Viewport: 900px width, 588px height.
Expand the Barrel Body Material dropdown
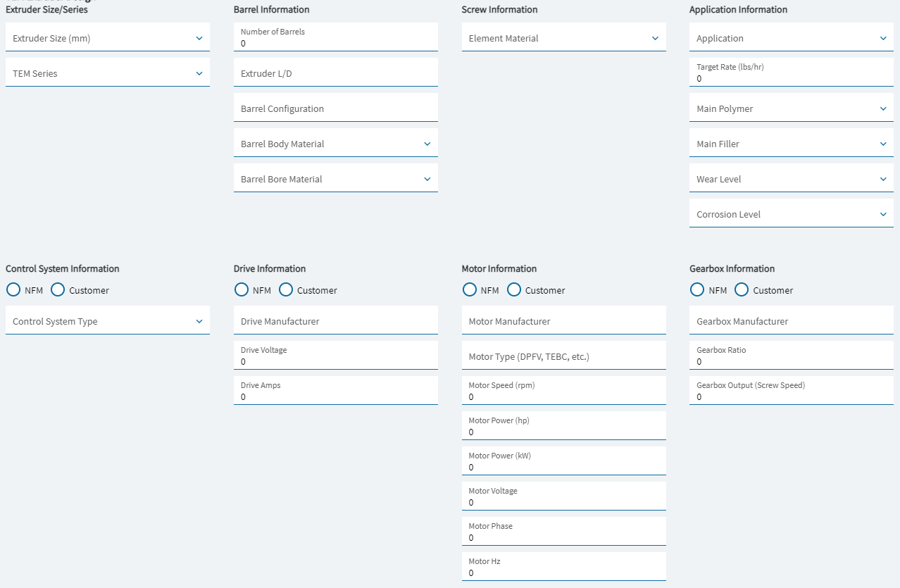tap(335, 143)
